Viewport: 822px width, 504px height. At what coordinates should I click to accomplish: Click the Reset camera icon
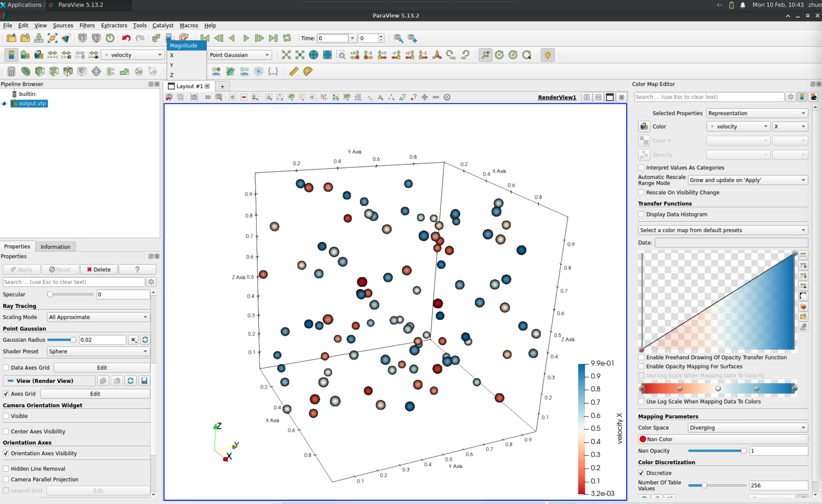coord(286,55)
